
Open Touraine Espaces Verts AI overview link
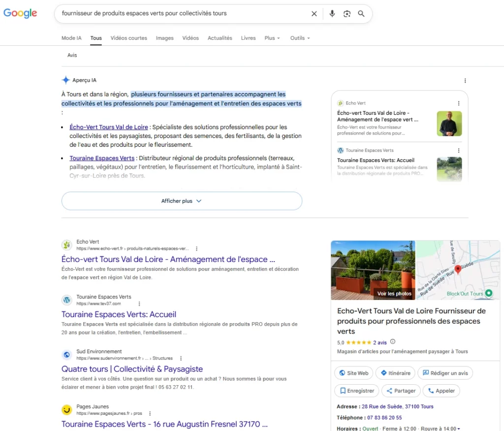[102, 158]
